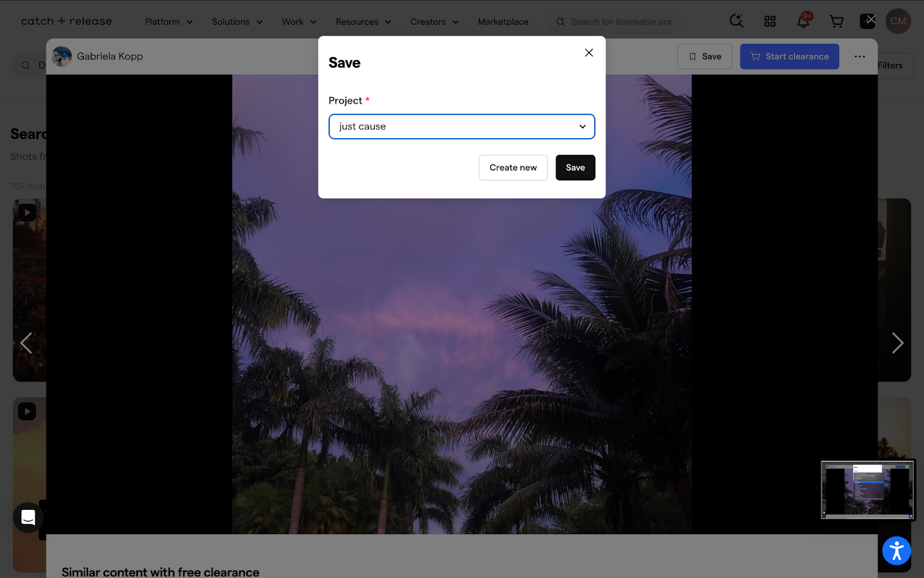Image resolution: width=924 pixels, height=578 pixels.
Task: Open the Platform menu
Action: coord(169,21)
